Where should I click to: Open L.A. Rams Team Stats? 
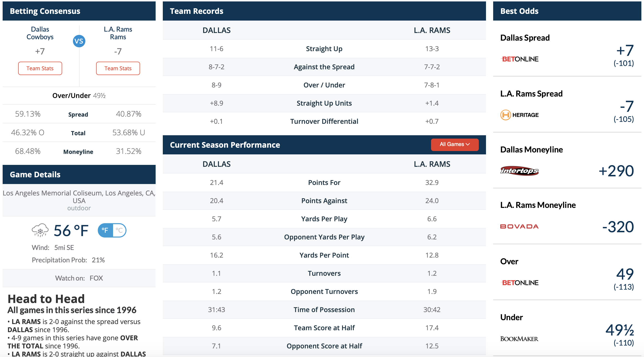pyautogui.click(x=118, y=68)
